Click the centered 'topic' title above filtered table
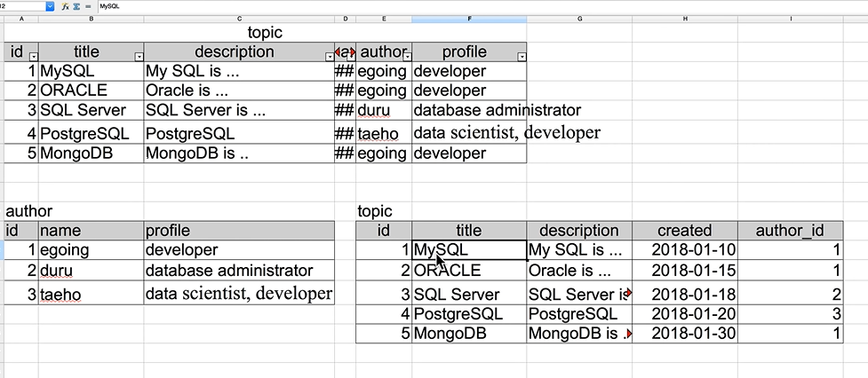Image resolution: width=868 pixels, height=378 pixels. pos(265,33)
